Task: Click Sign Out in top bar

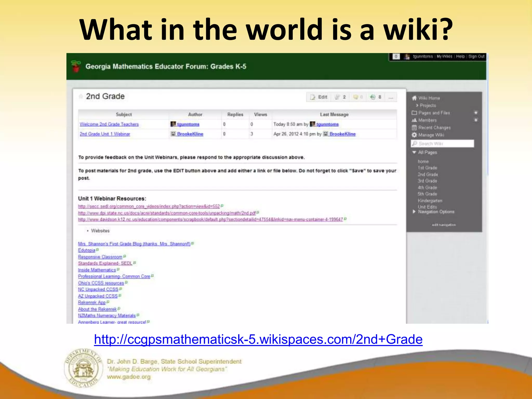Action: coord(476,56)
